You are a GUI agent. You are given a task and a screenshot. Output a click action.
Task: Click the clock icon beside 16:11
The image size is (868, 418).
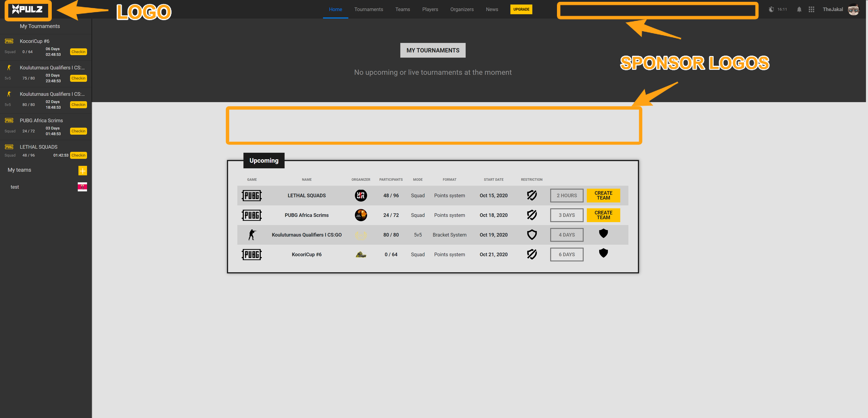coord(771,9)
